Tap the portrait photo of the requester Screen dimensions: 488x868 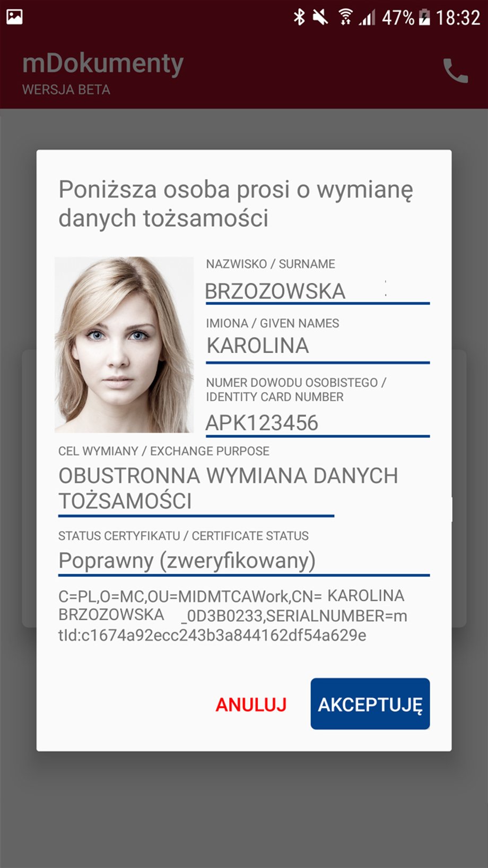click(124, 345)
